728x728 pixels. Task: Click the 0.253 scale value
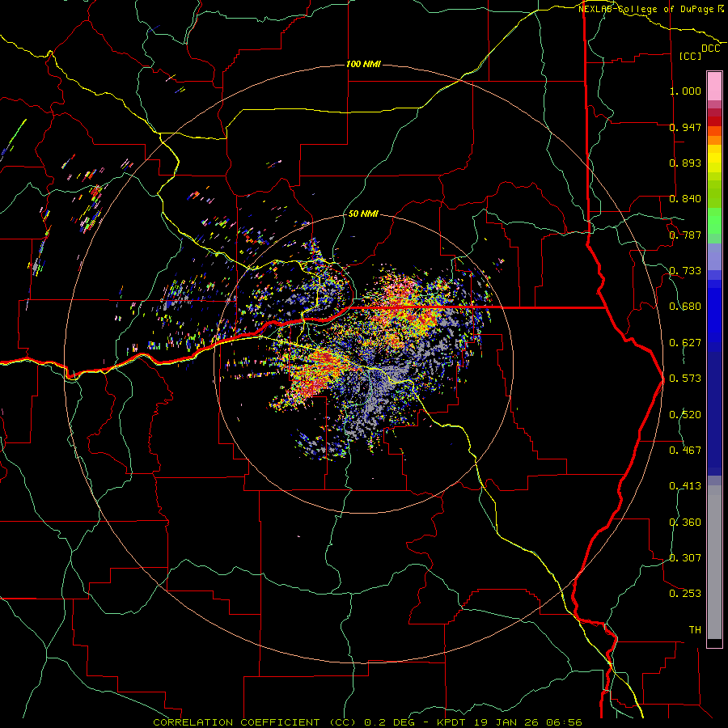[685, 594]
